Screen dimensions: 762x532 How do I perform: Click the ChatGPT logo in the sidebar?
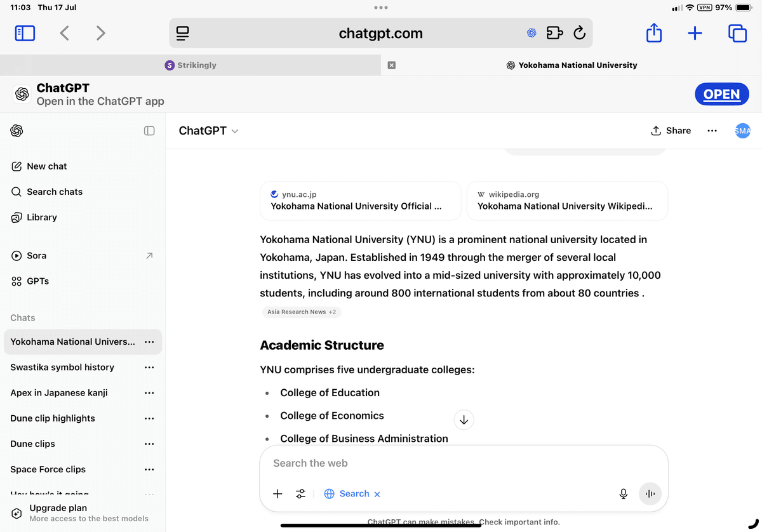point(17,130)
